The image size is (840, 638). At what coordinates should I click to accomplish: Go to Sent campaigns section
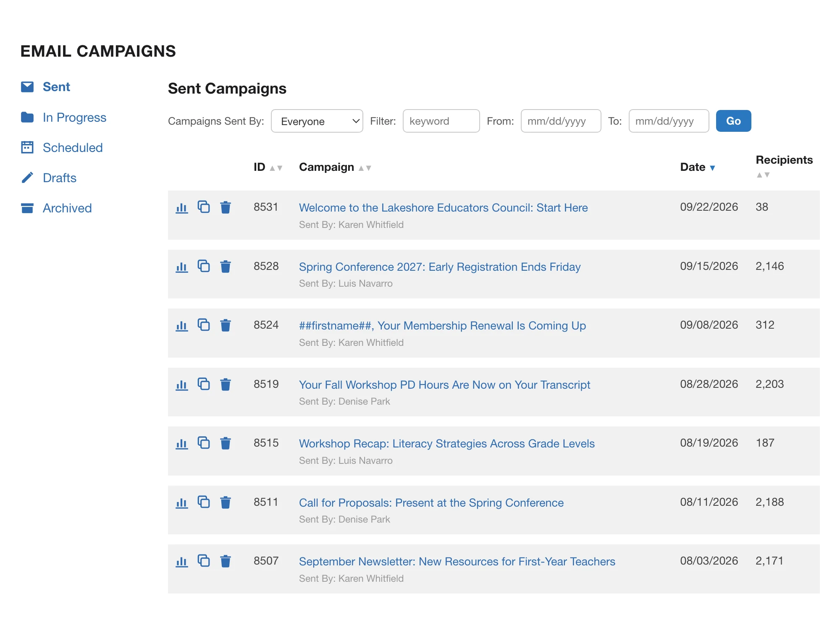(x=56, y=87)
